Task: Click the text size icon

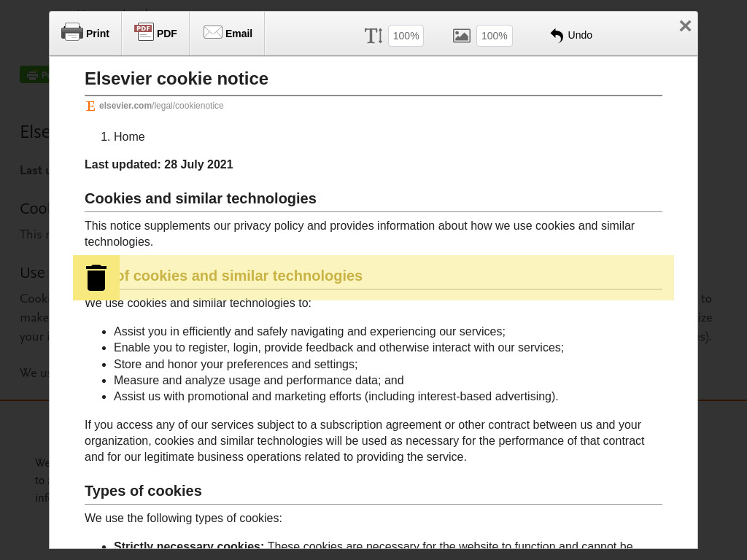Action: tap(373, 36)
